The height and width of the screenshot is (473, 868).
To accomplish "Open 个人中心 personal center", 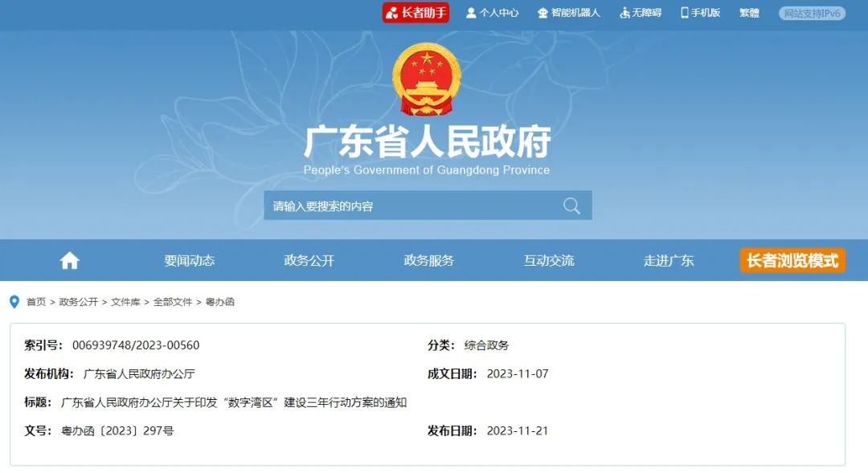I will [x=492, y=13].
